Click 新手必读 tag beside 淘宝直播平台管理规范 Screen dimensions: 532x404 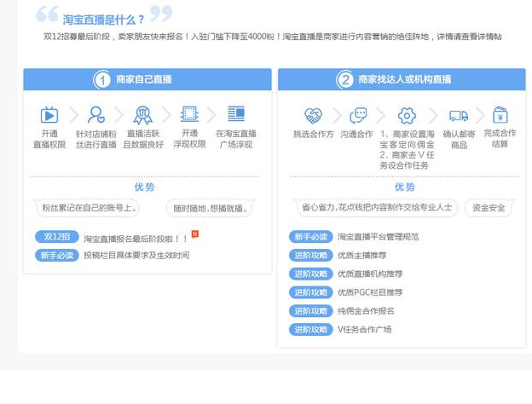tap(311, 237)
